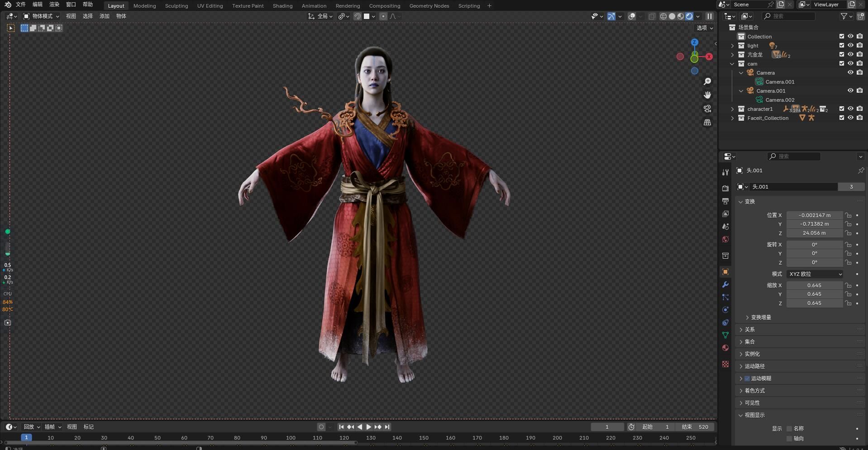The height and width of the screenshot is (450, 868).
Task: Click the zoom magnifier viewport icon
Action: pos(707,81)
